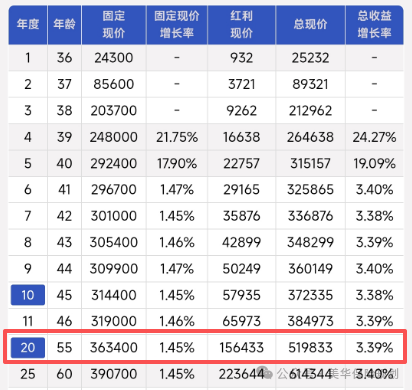
Task: Select total cash value 25232
Action: tap(310, 58)
